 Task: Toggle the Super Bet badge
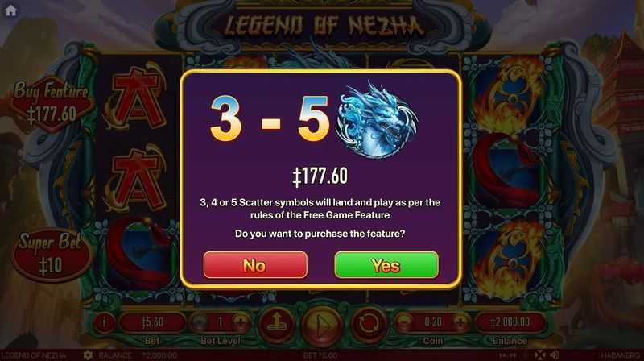51,255
